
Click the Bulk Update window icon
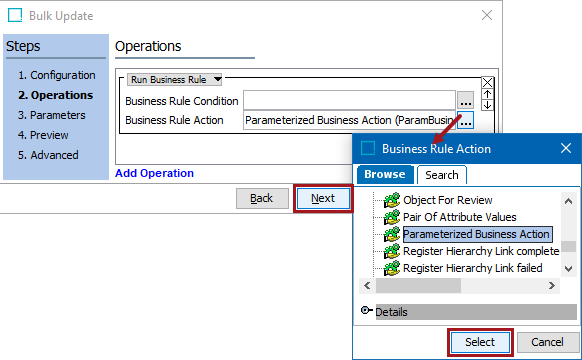coord(15,16)
